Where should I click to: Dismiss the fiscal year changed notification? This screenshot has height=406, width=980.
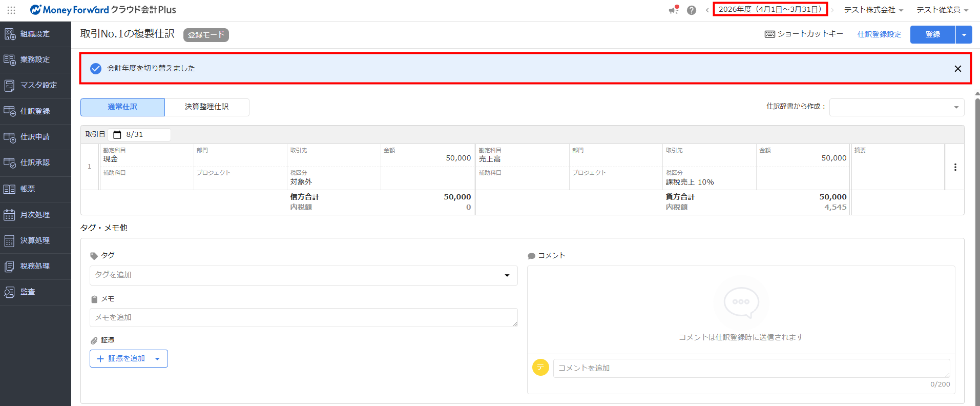(957, 69)
